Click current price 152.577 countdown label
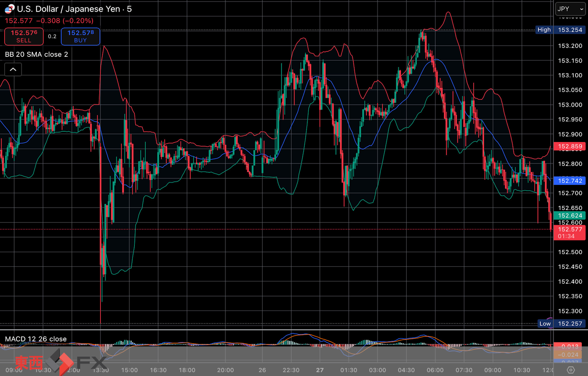 569,233
